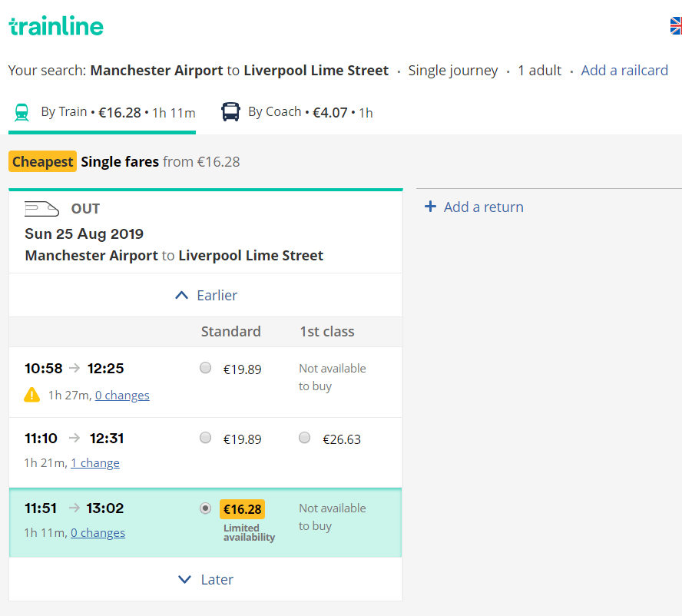Click Single fares from €16.28 heading
The height and width of the screenshot is (616, 682).
click(x=160, y=162)
